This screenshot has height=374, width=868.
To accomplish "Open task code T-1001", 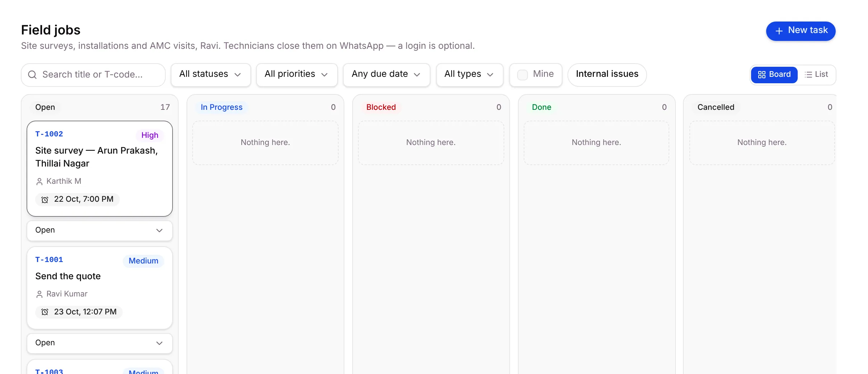I will [x=49, y=260].
